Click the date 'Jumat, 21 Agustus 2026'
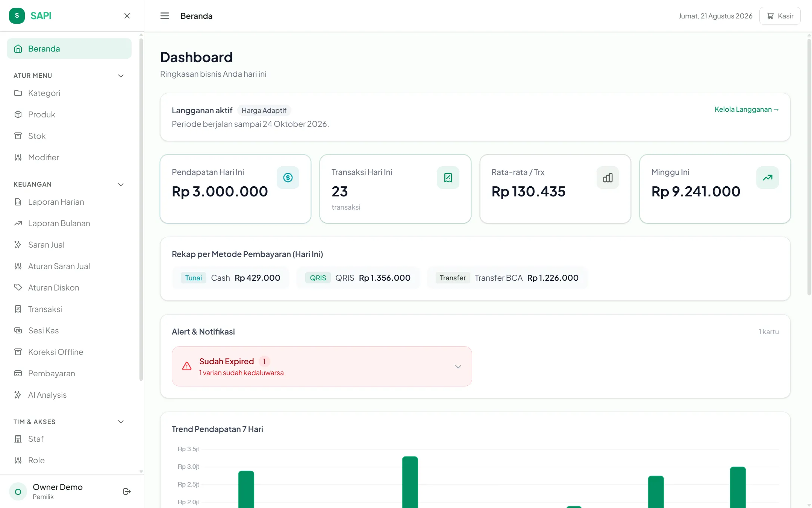The width and height of the screenshot is (812, 508). pos(715,16)
